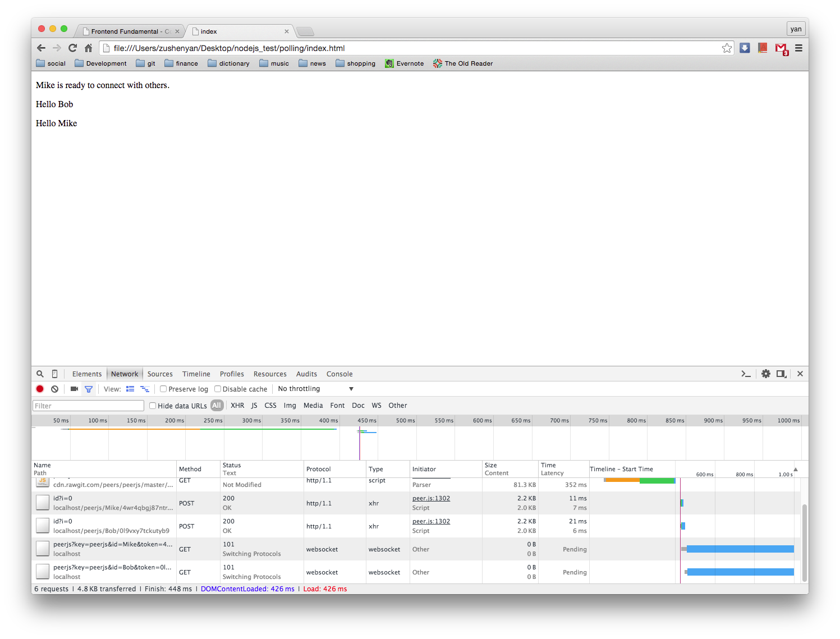Filter requests by XHR

coord(237,406)
